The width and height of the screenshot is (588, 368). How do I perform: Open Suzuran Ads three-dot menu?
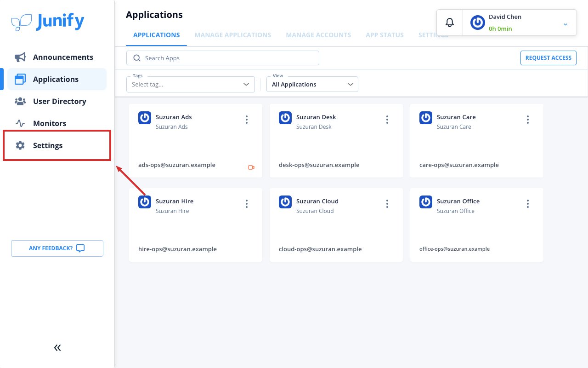click(x=247, y=120)
